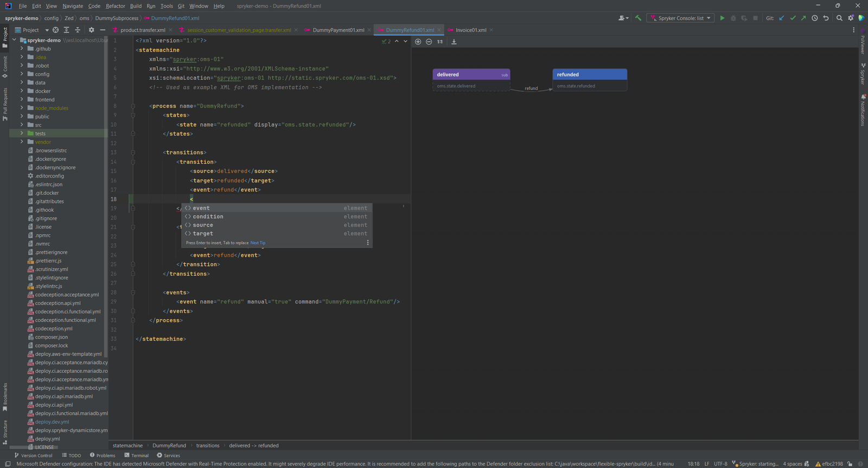868x468 pixels.
Task: Switch to product.transfer.xml tab
Action: point(143,30)
